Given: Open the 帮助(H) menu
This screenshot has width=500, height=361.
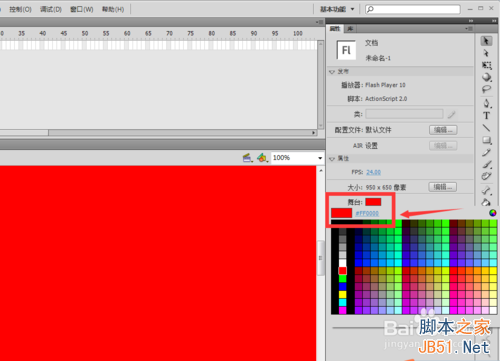Looking at the screenshot, I should point(113,9).
